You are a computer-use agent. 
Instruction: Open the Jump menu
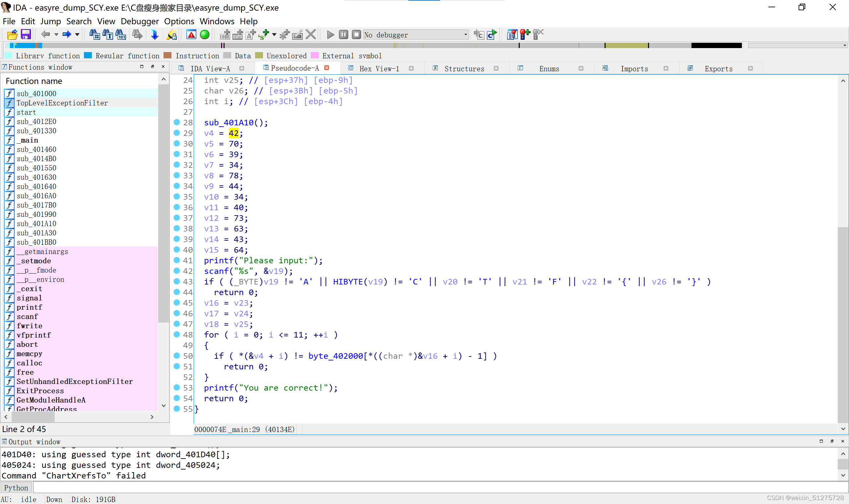[51, 21]
